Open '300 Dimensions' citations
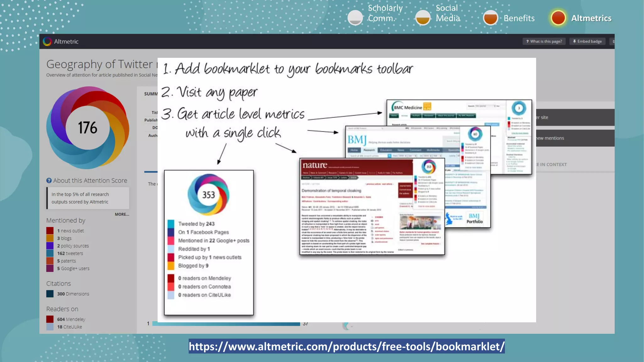This screenshot has height=362, width=644. (73, 294)
